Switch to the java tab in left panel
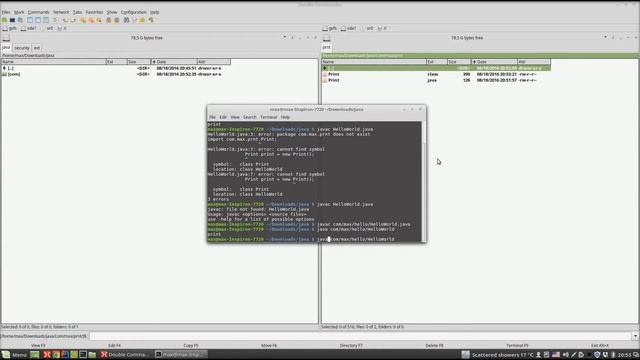The image size is (640, 360). tap(6, 48)
